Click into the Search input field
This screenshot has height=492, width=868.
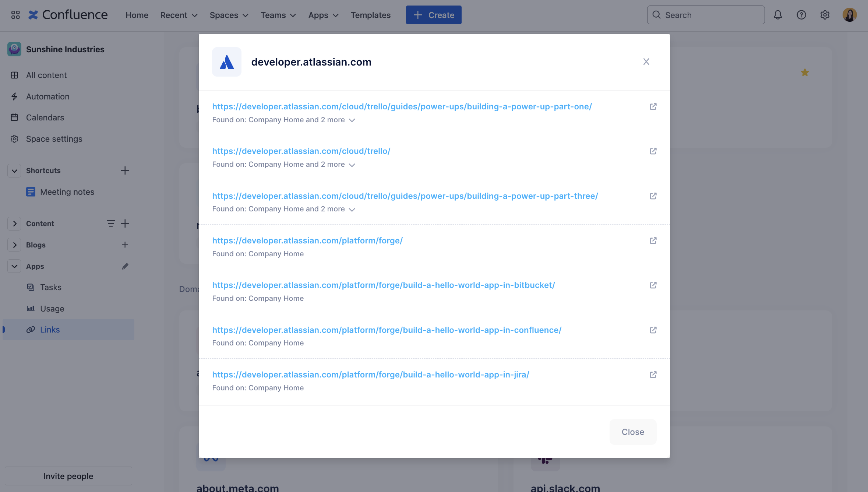click(x=710, y=15)
